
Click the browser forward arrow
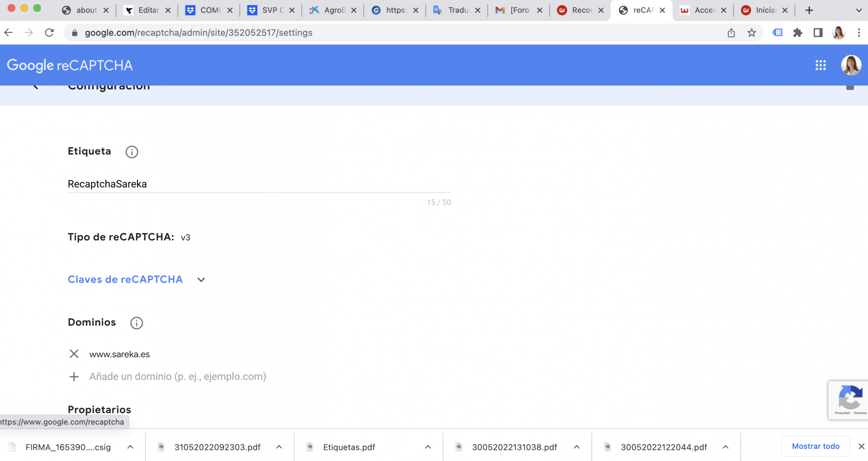click(x=29, y=32)
